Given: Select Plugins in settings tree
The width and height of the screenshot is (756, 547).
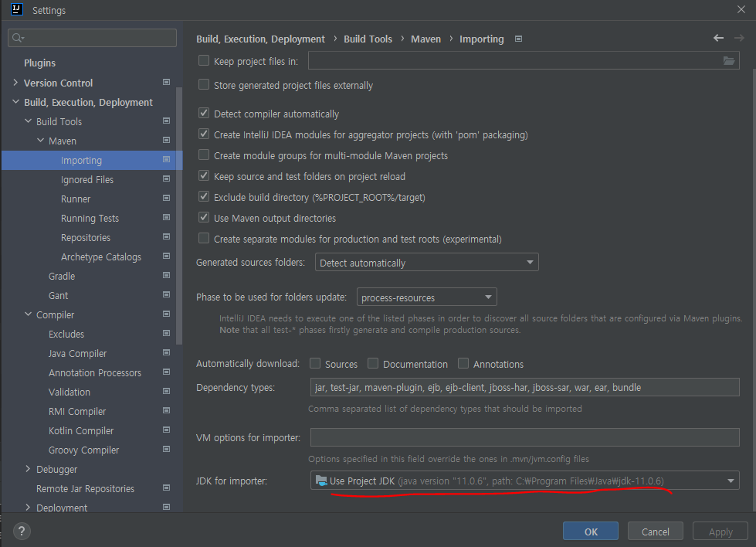Looking at the screenshot, I should click(39, 63).
